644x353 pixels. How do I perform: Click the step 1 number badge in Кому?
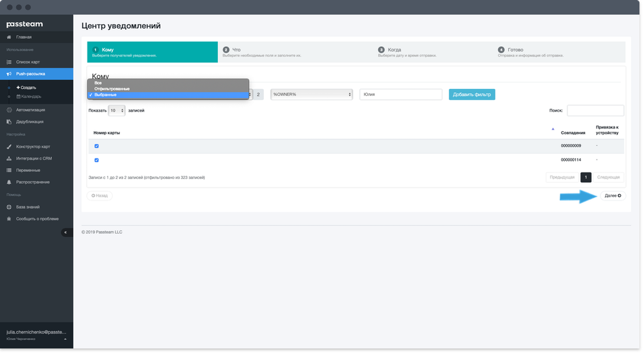pos(95,50)
